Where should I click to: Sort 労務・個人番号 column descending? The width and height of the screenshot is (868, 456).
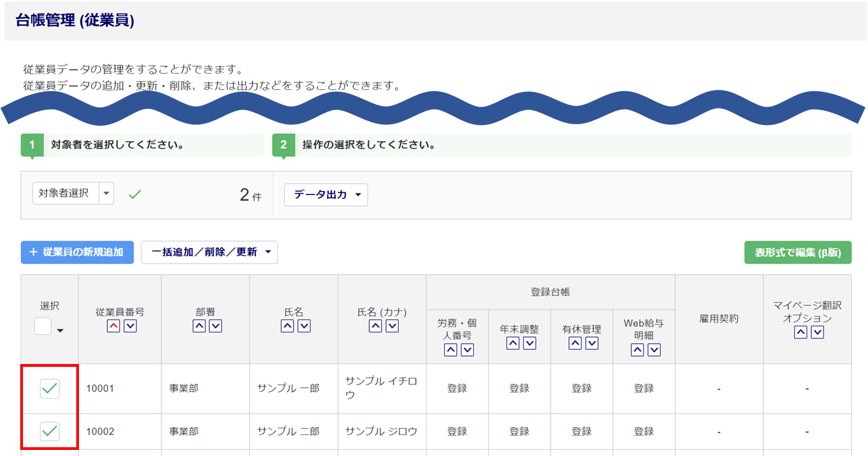coord(467,350)
